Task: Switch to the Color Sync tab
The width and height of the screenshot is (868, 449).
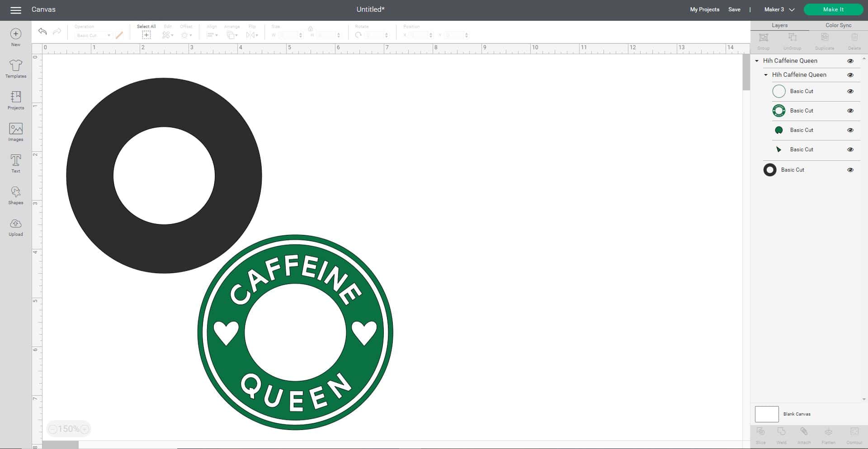Action: pos(839,25)
